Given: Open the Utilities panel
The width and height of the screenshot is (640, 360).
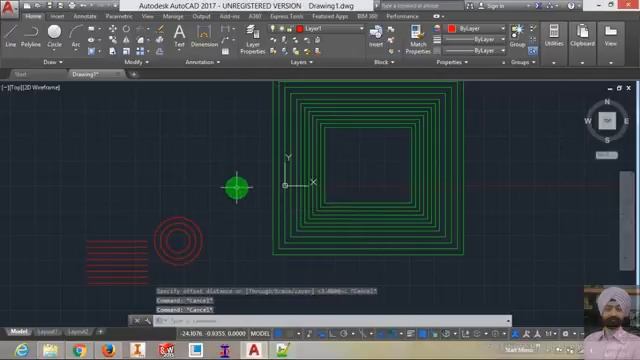Looking at the screenshot, I should (x=554, y=36).
